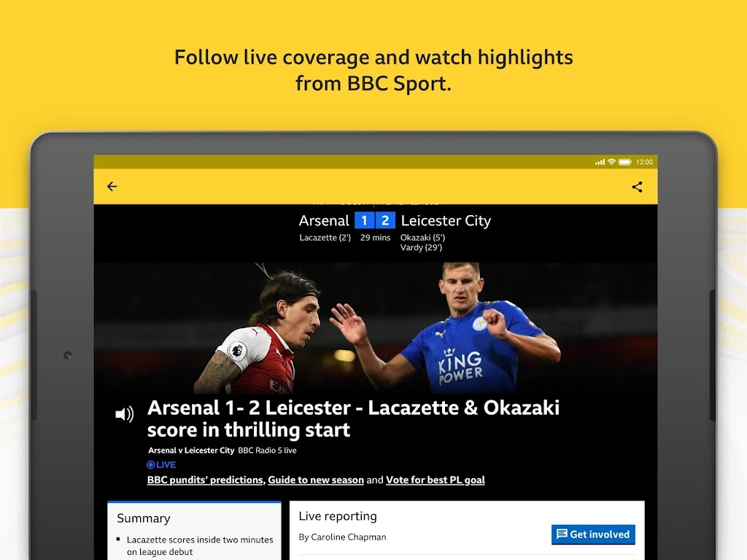Screen dimensions: 747x560
Task: Tap the 12:00 clock in status bar
Action: tap(644, 162)
